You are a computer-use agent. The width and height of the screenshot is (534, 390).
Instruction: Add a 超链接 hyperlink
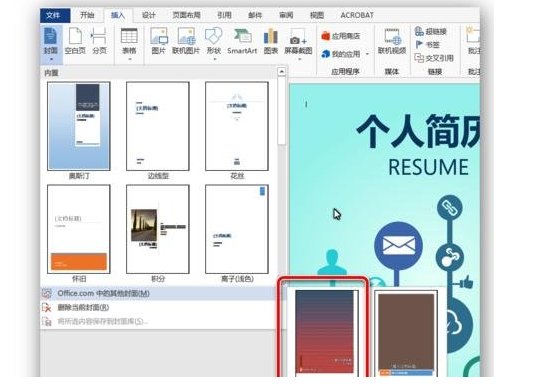(431, 32)
